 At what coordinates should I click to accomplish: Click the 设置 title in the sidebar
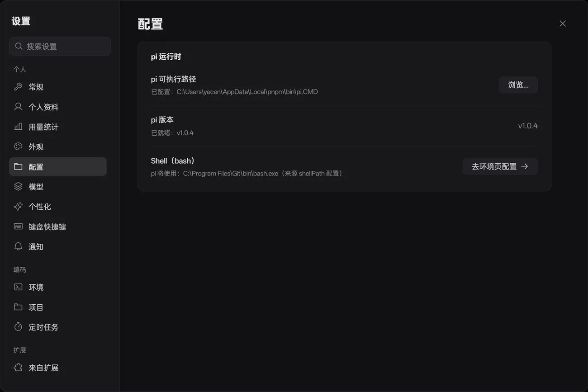click(21, 21)
